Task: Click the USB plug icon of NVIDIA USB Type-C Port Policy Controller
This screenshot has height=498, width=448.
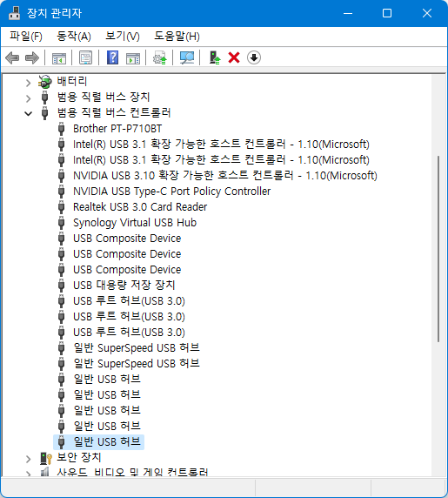Action: click(61, 192)
